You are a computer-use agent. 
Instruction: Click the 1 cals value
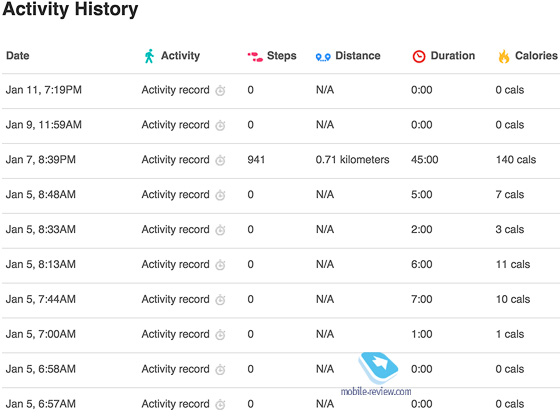point(510,334)
